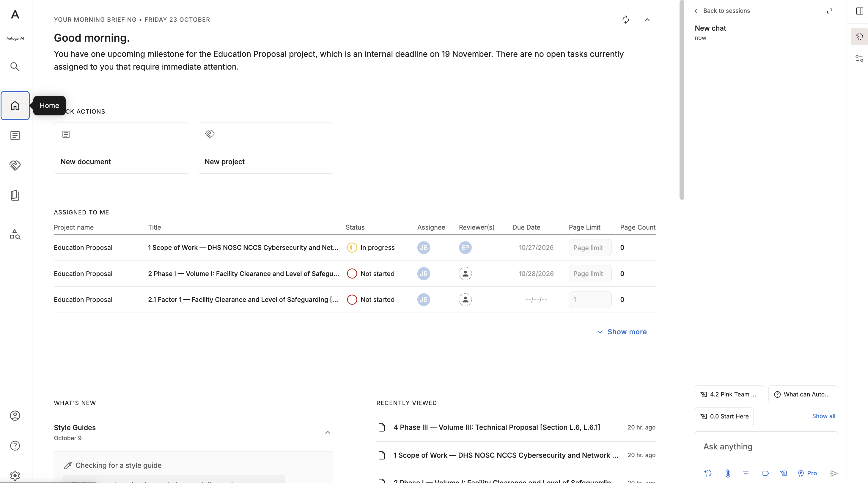The height and width of the screenshot is (483, 868).
Task: Set the due date 10/27/2026
Action: pos(536,247)
